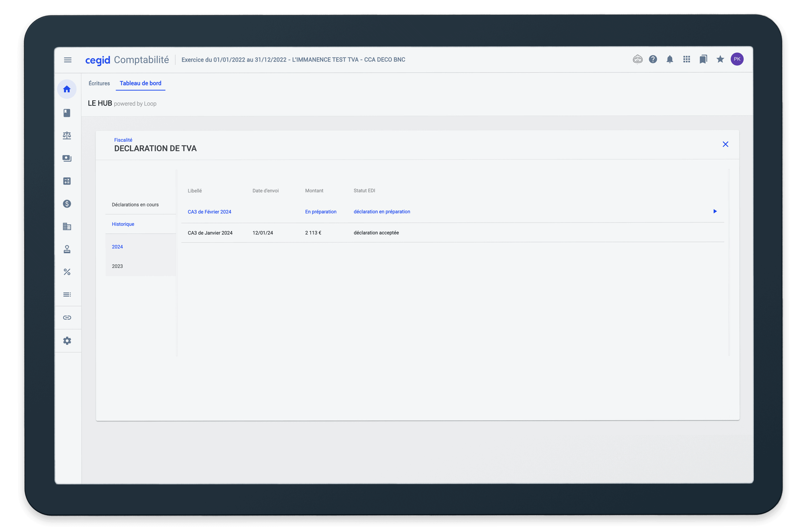Screen dimensions: 807x532
Task: Switch to the Écritures tab
Action: coord(99,83)
